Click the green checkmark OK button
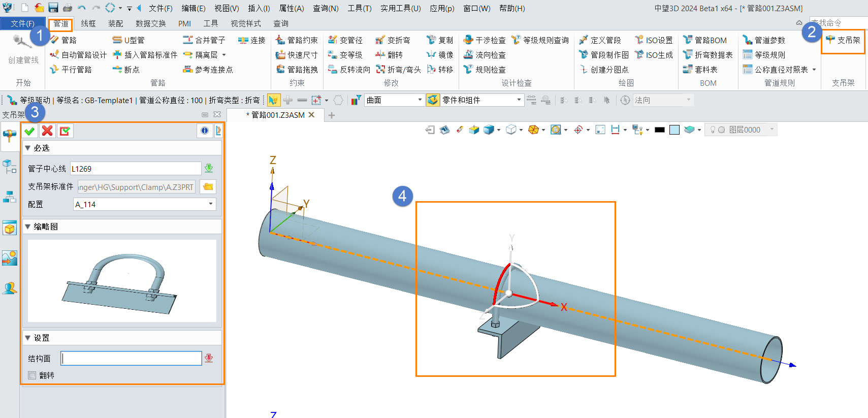The height and width of the screenshot is (418, 868). (29, 131)
